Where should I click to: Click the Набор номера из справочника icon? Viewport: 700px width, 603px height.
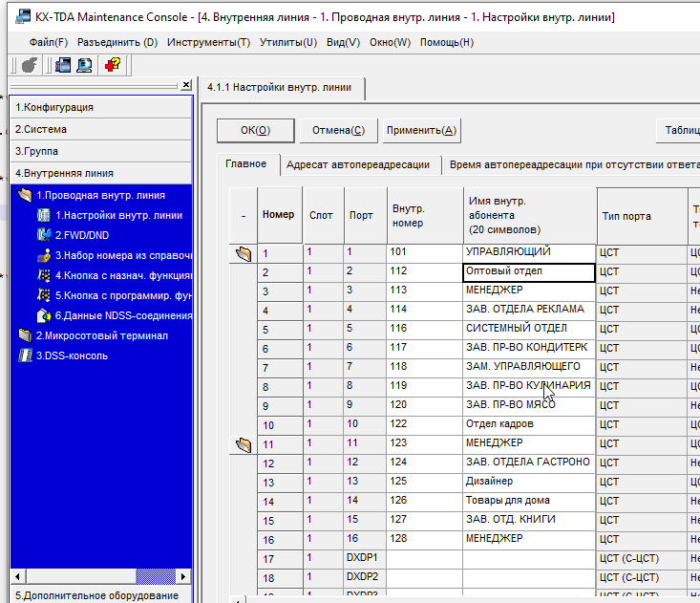tap(44, 255)
